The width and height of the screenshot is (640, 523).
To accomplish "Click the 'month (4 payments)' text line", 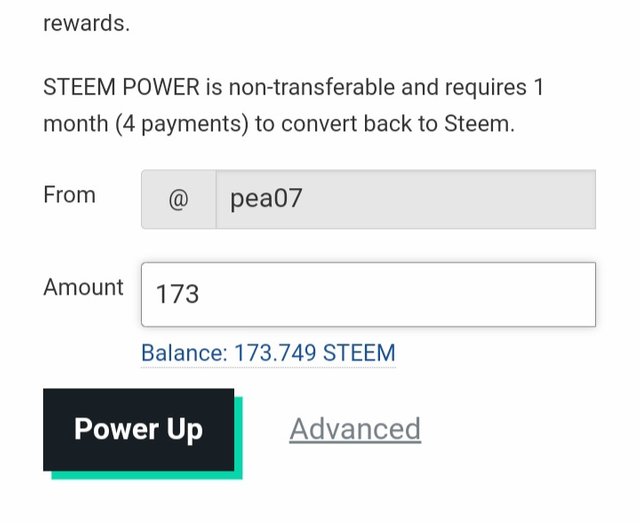I will coord(146,124).
